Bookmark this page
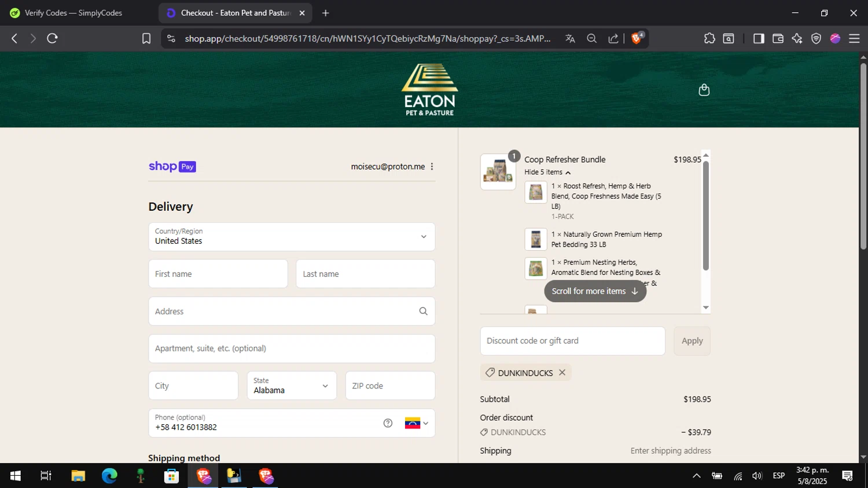This screenshot has height=488, width=868. coord(146,39)
